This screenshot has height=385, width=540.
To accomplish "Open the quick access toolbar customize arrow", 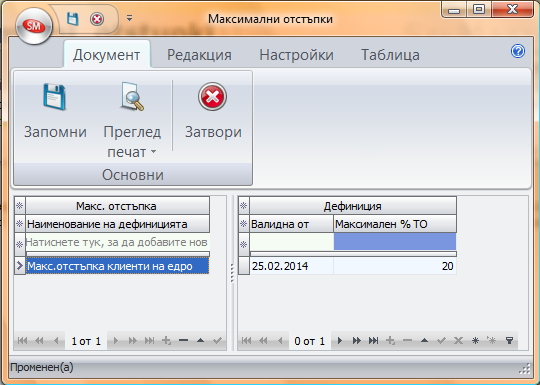I will coord(129,18).
